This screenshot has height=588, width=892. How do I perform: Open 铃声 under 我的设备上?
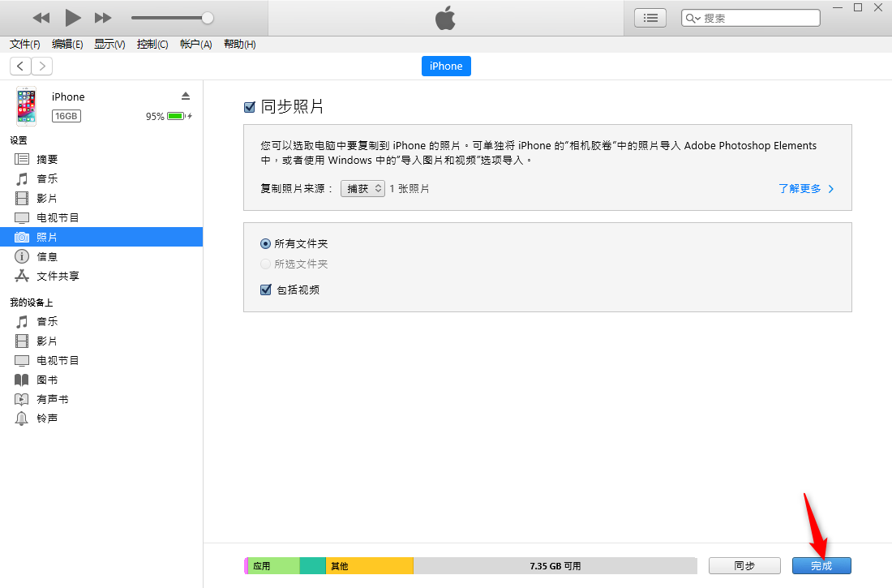[x=101, y=418]
